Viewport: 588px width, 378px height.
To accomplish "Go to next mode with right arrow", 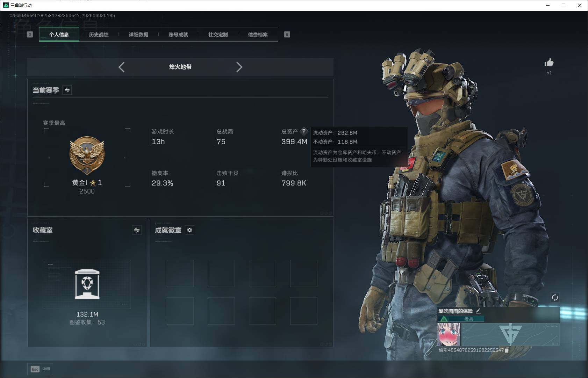I will click(x=239, y=67).
